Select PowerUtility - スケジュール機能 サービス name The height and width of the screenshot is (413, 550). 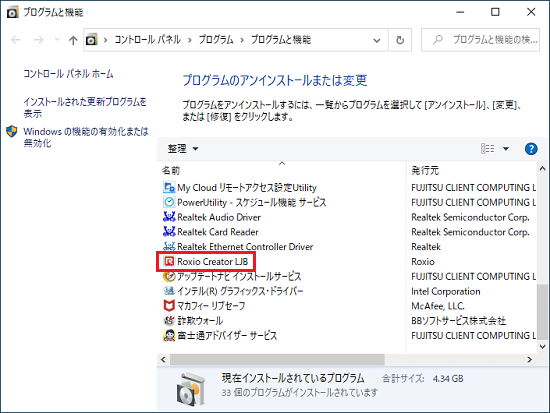(x=251, y=202)
